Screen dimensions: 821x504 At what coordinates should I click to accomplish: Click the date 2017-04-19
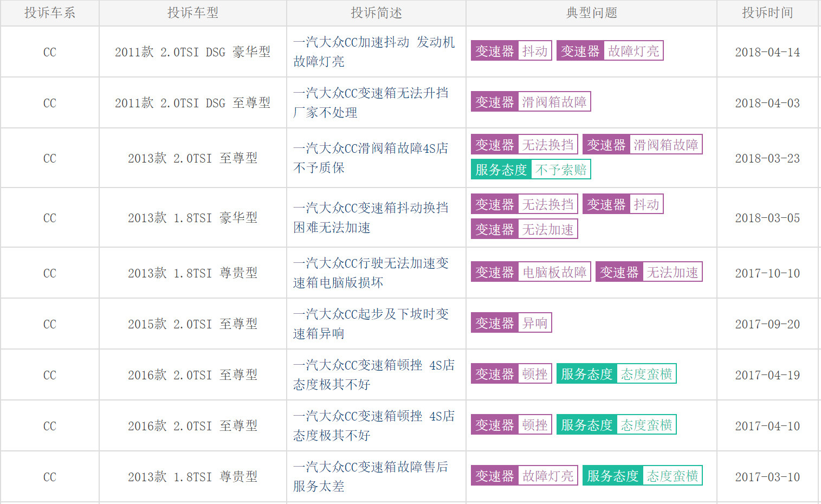(767, 376)
